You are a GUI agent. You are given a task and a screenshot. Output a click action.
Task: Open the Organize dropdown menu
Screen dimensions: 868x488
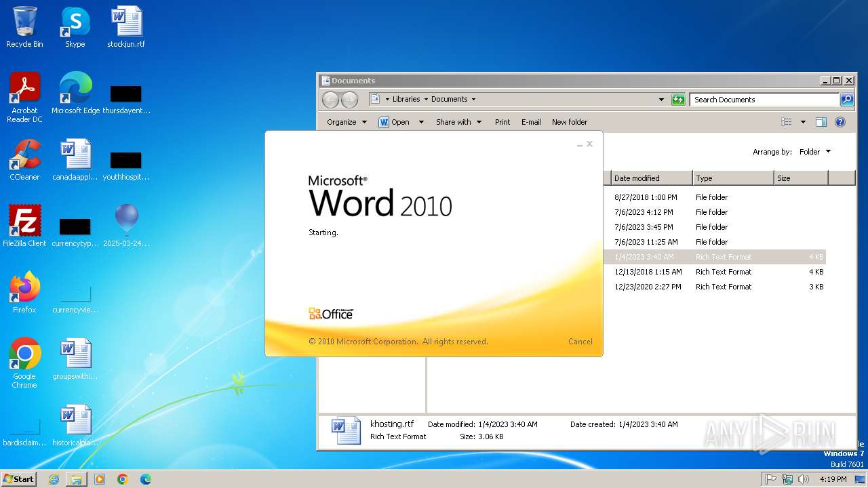(347, 122)
